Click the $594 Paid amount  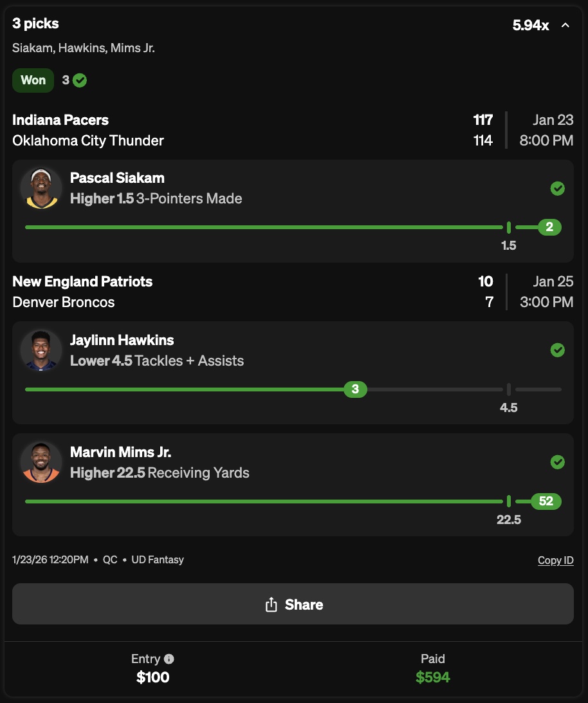(x=433, y=677)
